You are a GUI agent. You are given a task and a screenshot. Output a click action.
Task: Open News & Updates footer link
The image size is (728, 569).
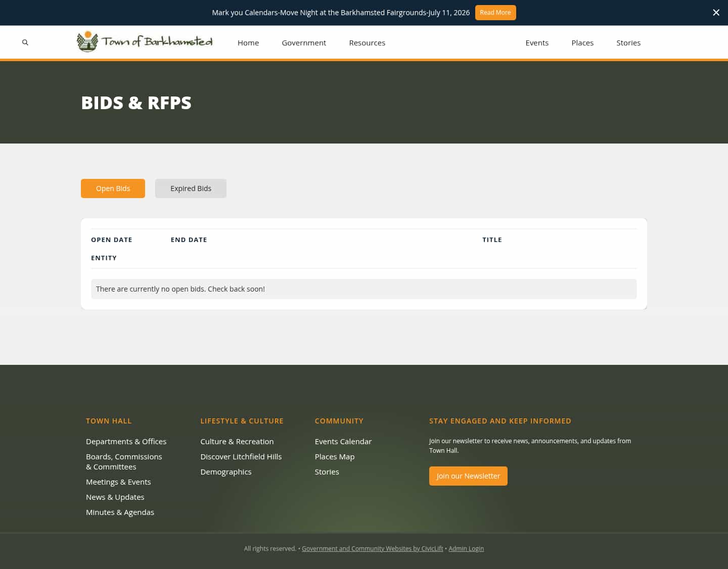coord(115,497)
